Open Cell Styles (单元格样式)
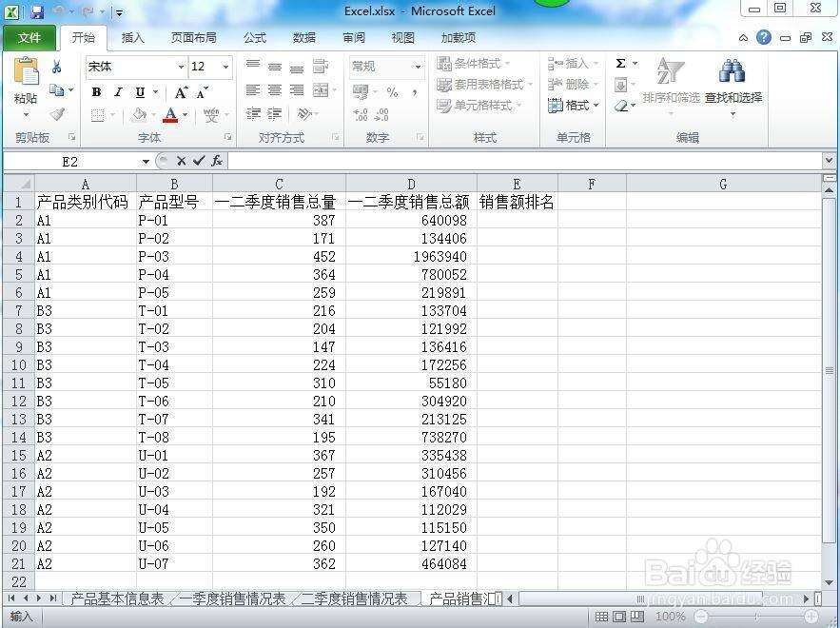Image resolution: width=840 pixels, height=628 pixels. (x=479, y=106)
